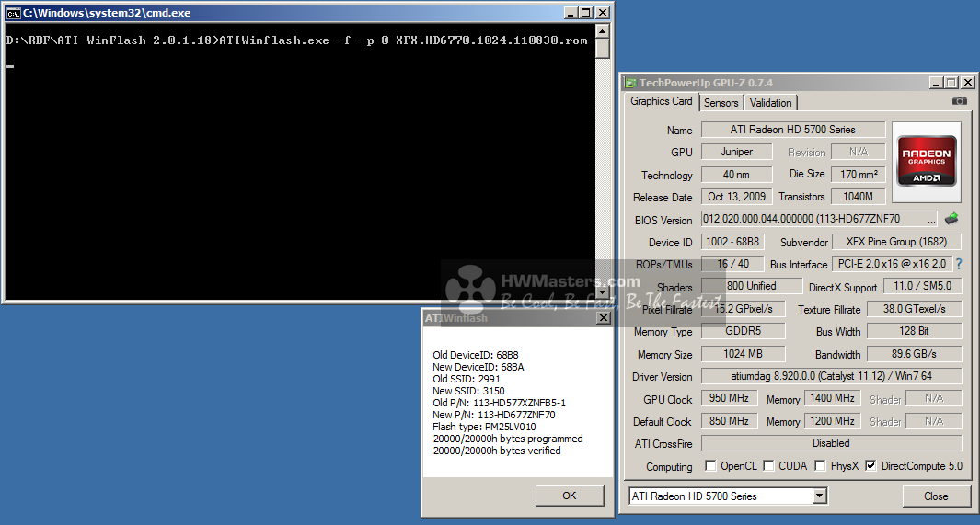The width and height of the screenshot is (980, 525).
Task: Toggle the PhysX checkbox
Action: tap(820, 465)
